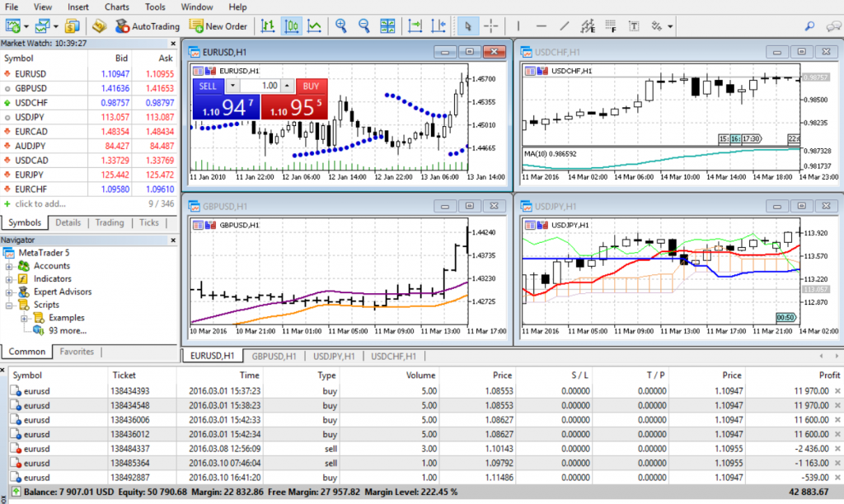
Task: Expand the Indicators tree node
Action: coord(9,279)
